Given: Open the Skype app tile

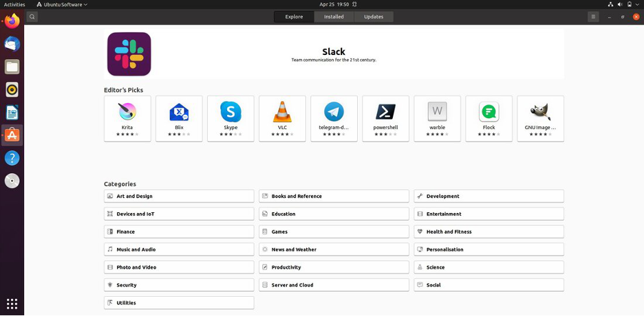Looking at the screenshot, I should click(230, 119).
